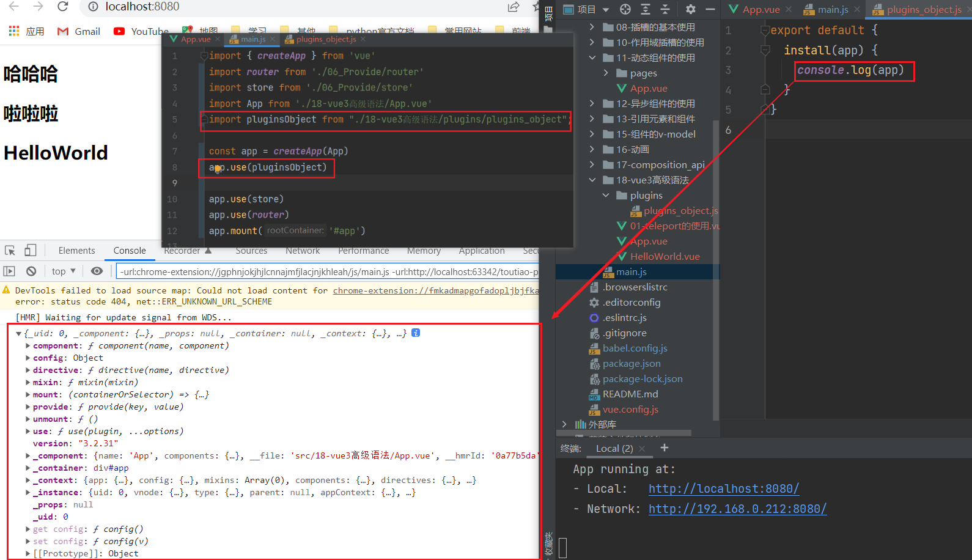972x560 pixels.
Task: Expand the _context property in console
Action: [x=28, y=481]
